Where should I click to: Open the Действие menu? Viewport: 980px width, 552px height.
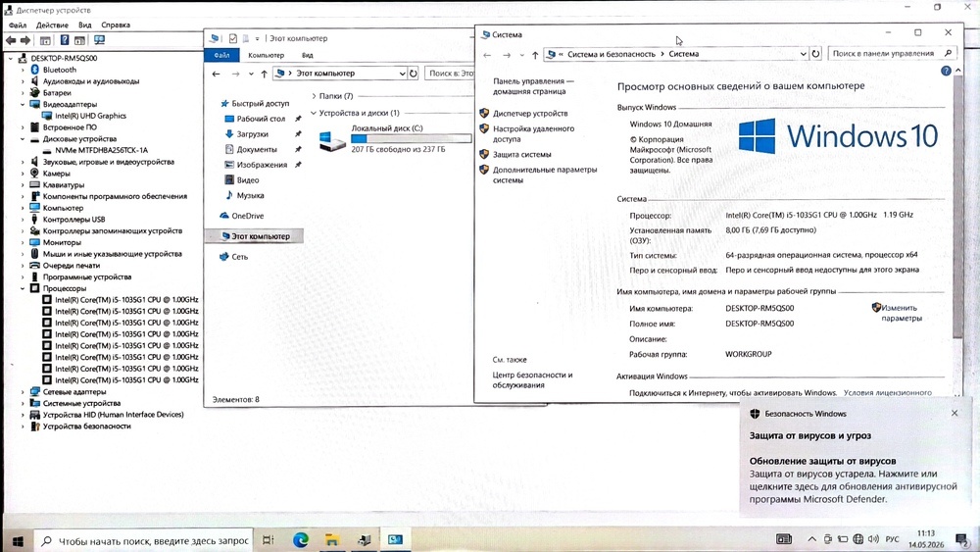[52, 25]
